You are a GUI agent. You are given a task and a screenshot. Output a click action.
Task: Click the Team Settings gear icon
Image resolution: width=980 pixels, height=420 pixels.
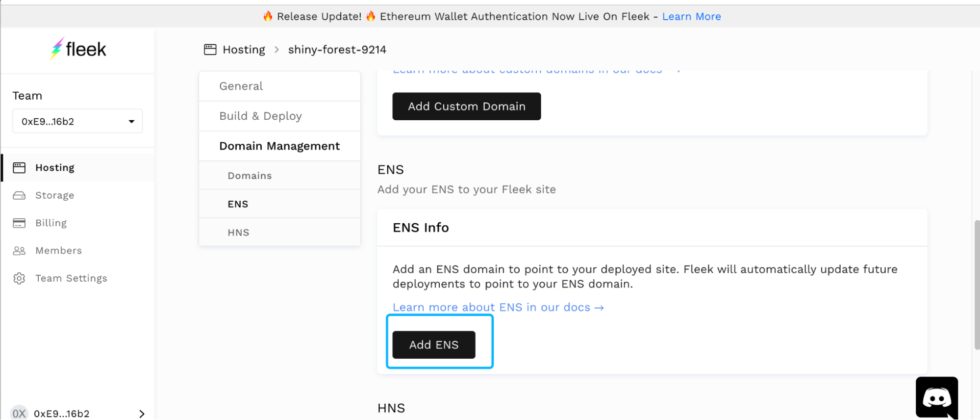19,278
